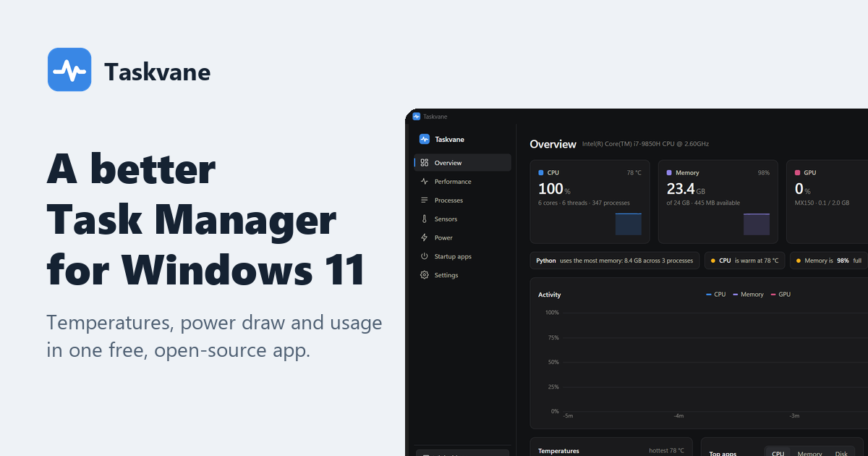Click the 75% label on the chart axis

(x=553, y=337)
